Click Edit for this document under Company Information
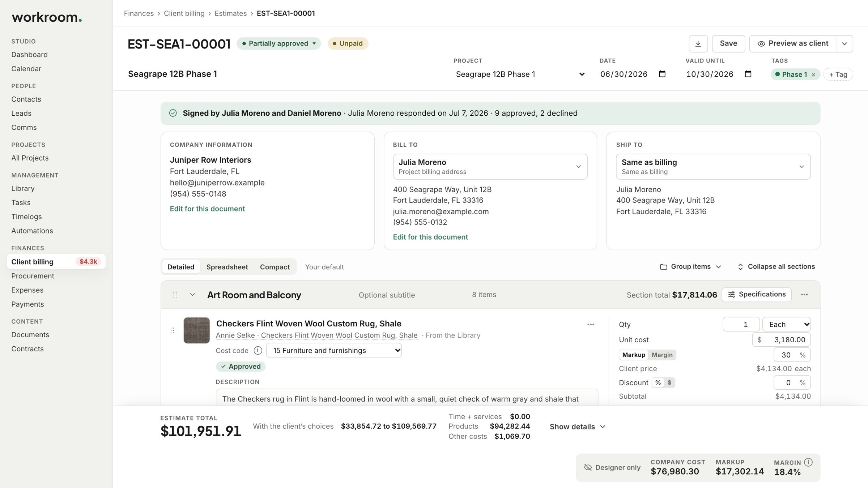Viewport: 868px width, 488px height. pos(207,209)
